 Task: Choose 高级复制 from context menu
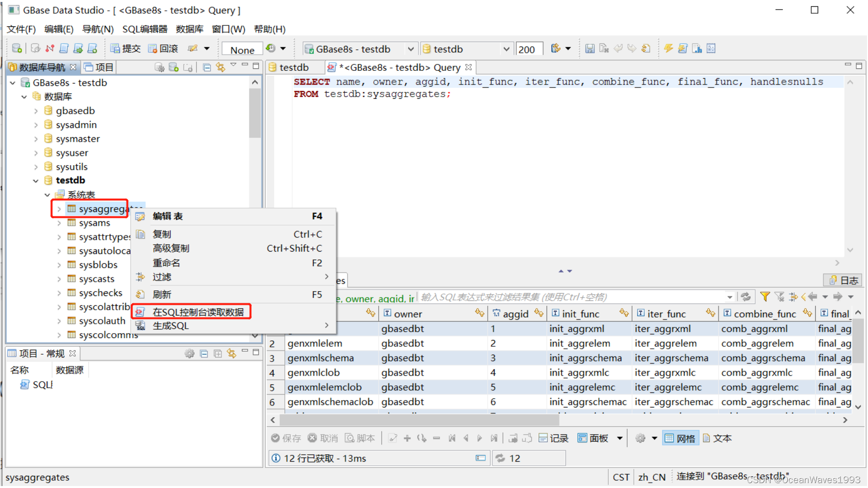coord(234,248)
